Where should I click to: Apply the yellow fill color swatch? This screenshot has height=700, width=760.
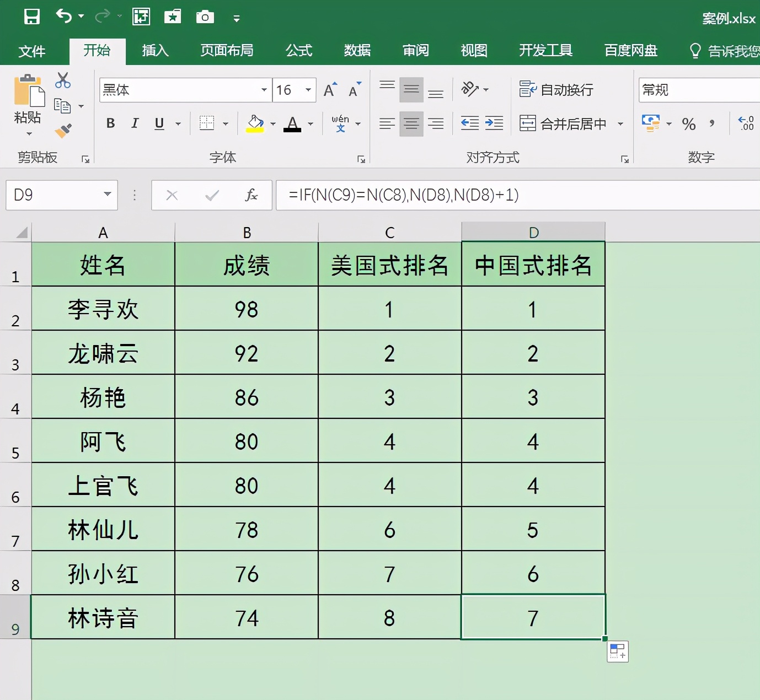click(255, 123)
